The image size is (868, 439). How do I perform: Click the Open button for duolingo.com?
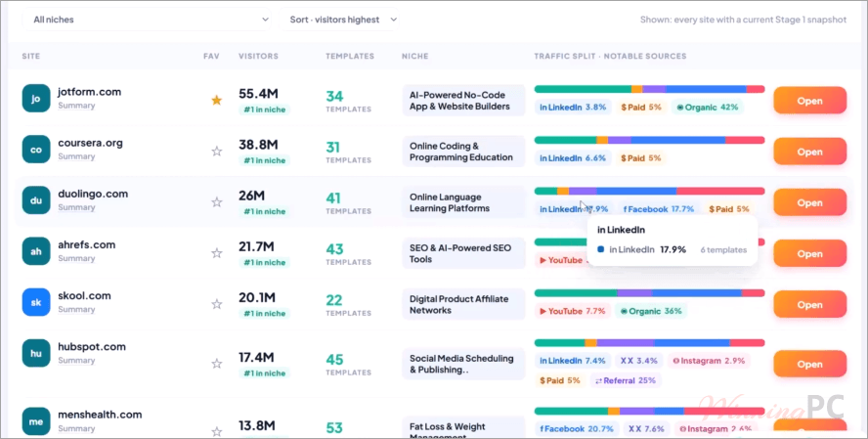point(810,202)
